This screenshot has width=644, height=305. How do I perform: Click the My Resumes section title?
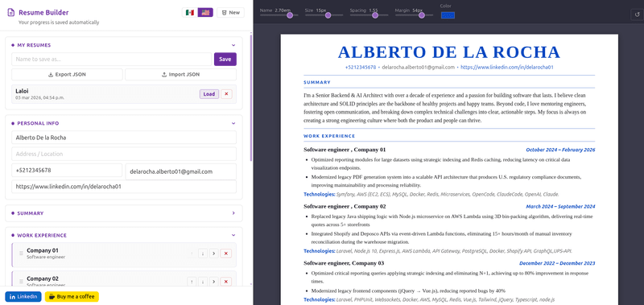[x=34, y=45]
